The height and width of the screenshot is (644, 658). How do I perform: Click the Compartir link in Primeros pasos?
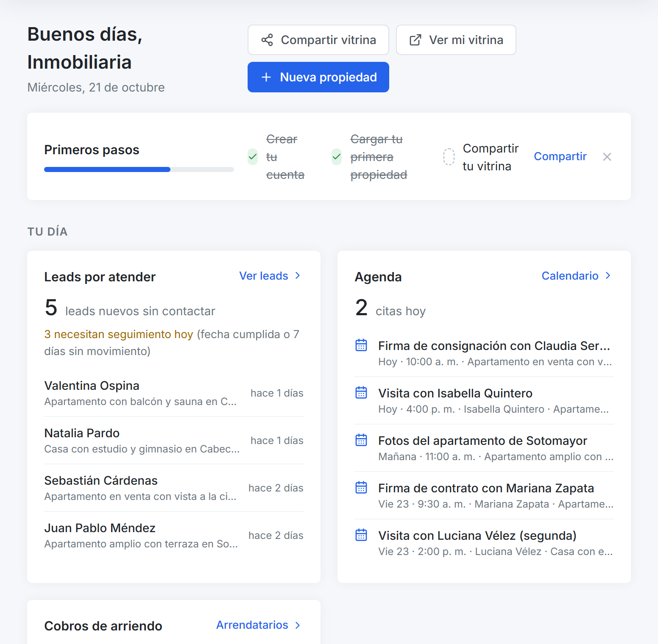(560, 156)
